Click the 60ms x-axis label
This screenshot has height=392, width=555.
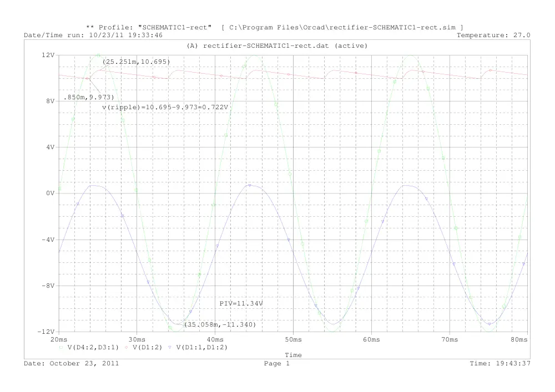372,339
